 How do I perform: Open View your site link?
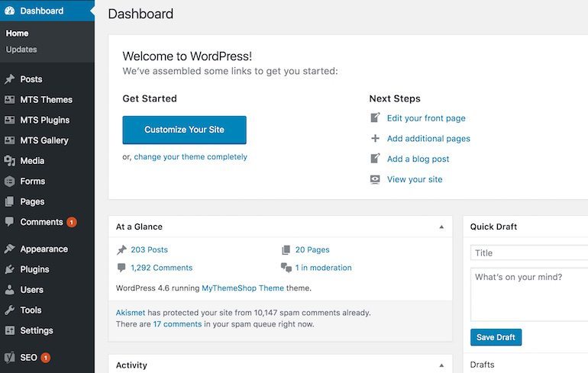415,179
